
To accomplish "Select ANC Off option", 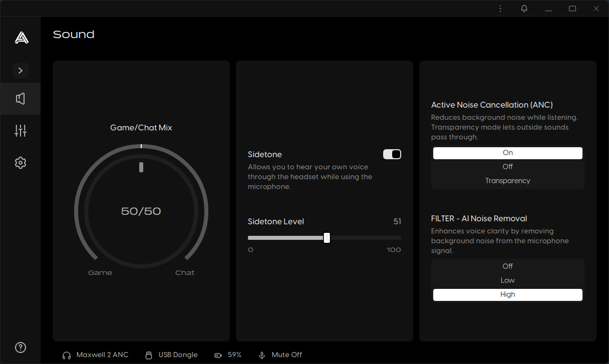I will [x=508, y=167].
